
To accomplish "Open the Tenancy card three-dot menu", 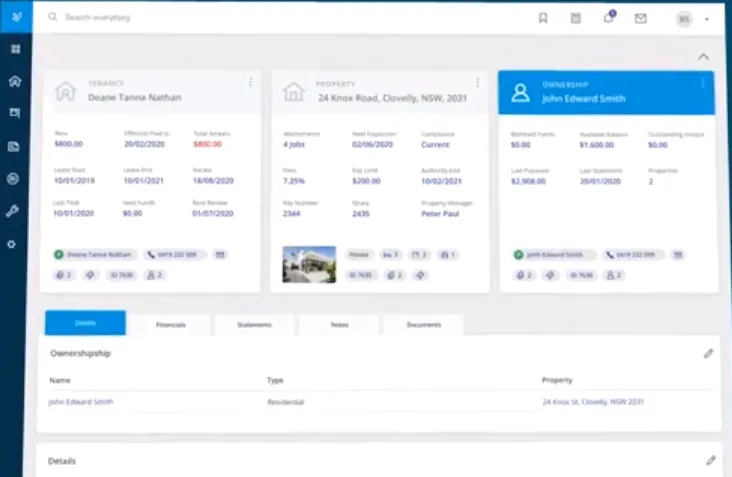I will point(251,82).
